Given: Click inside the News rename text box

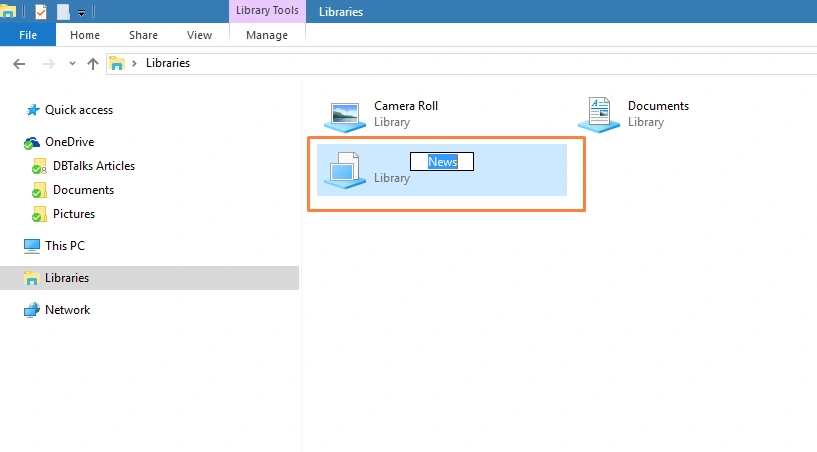Looking at the screenshot, I should [442, 162].
